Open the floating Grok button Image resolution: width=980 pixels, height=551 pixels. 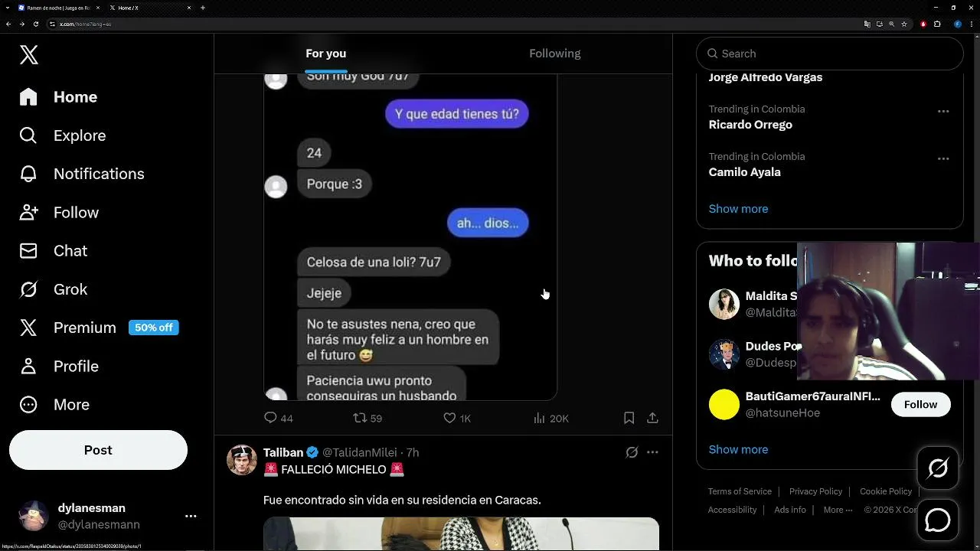938,468
